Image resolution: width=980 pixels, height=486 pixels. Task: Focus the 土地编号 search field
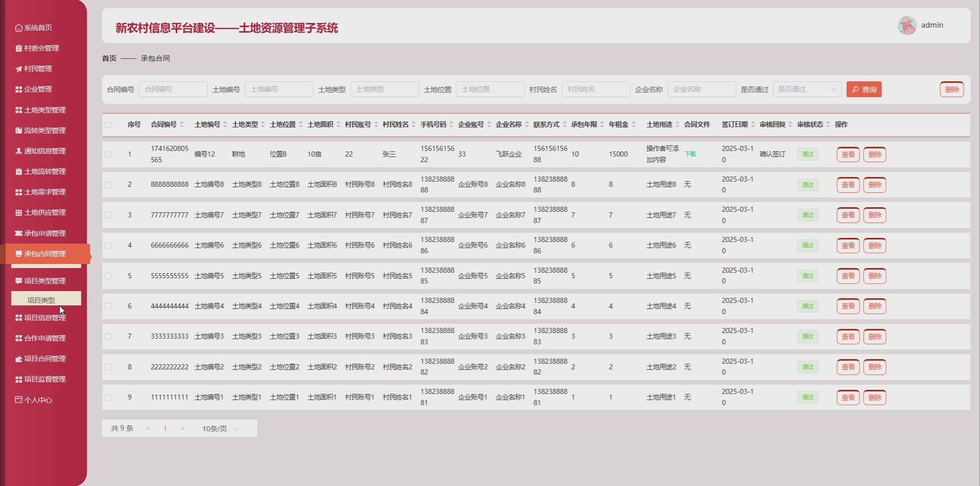tap(279, 89)
